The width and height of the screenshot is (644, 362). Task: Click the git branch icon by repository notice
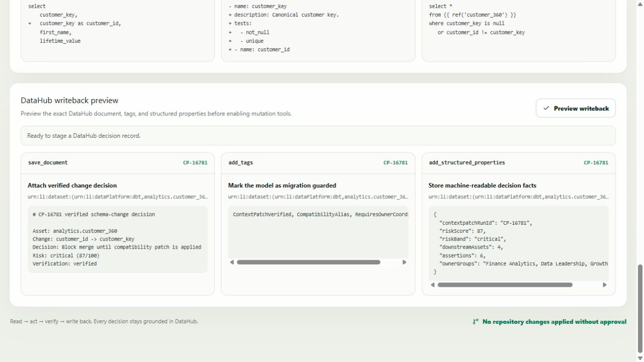[475, 322]
